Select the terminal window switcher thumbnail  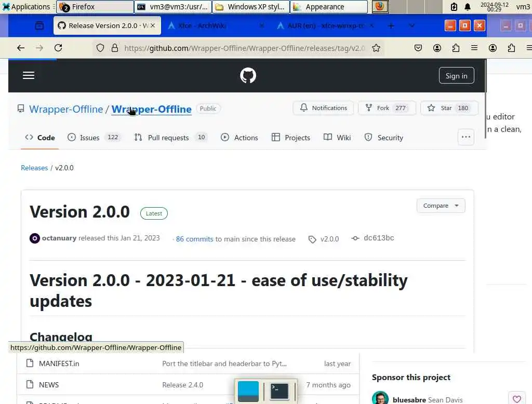coord(279,391)
